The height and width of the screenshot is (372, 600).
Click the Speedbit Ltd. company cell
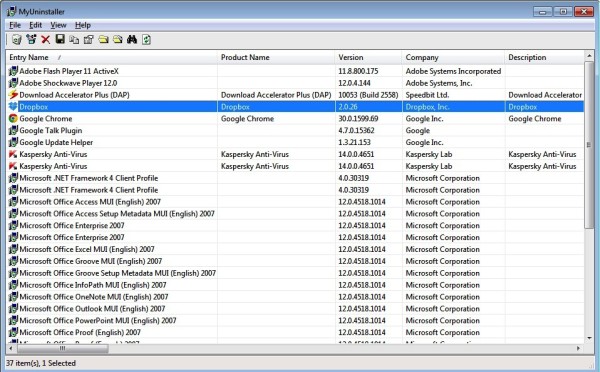point(427,95)
